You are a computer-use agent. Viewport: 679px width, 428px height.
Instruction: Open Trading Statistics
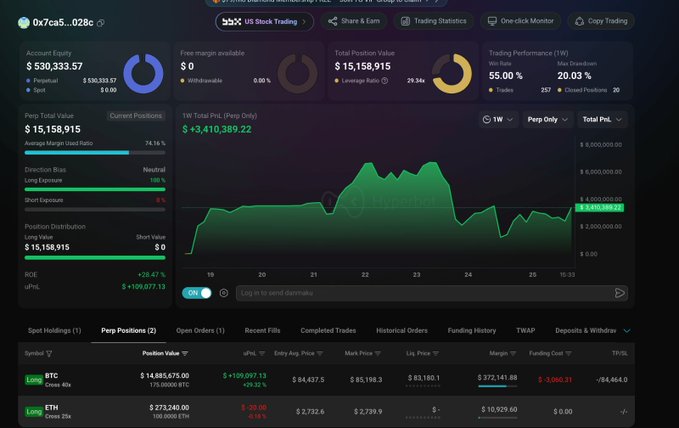point(433,21)
